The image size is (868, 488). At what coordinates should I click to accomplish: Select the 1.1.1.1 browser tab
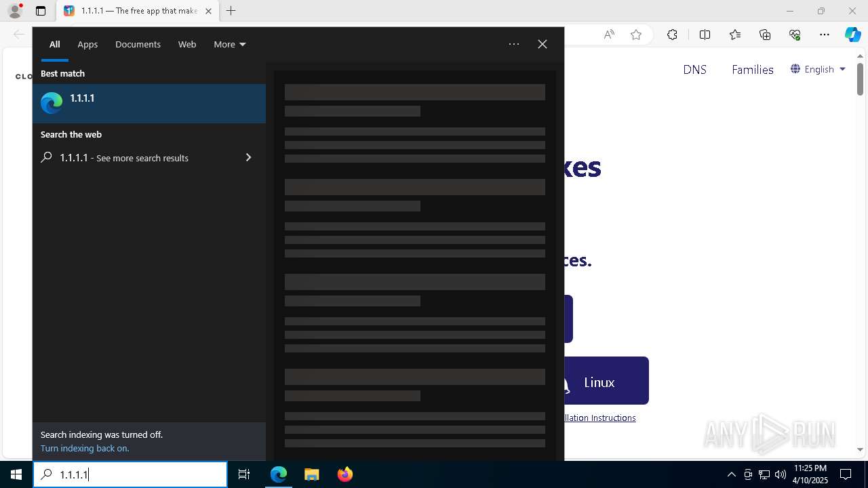138,11
